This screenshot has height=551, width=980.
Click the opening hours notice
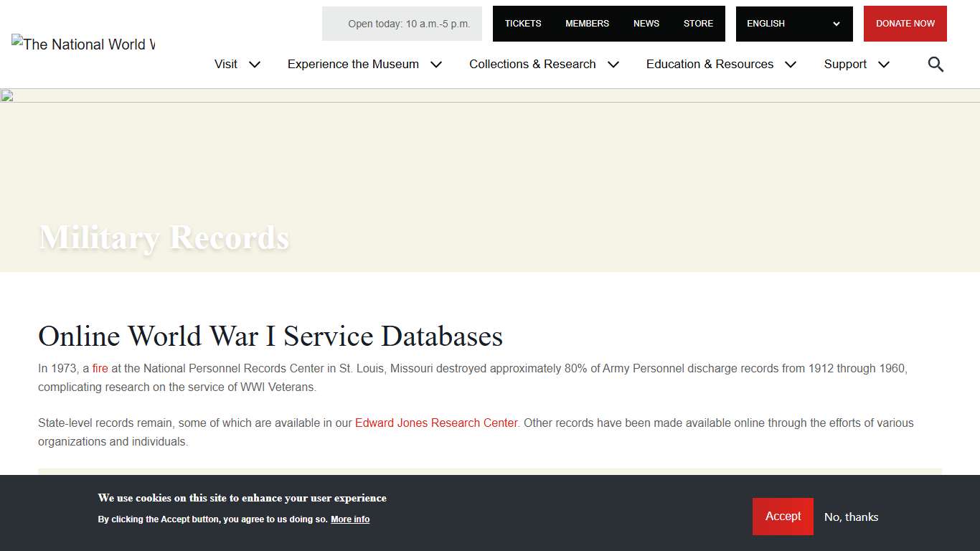[408, 24]
